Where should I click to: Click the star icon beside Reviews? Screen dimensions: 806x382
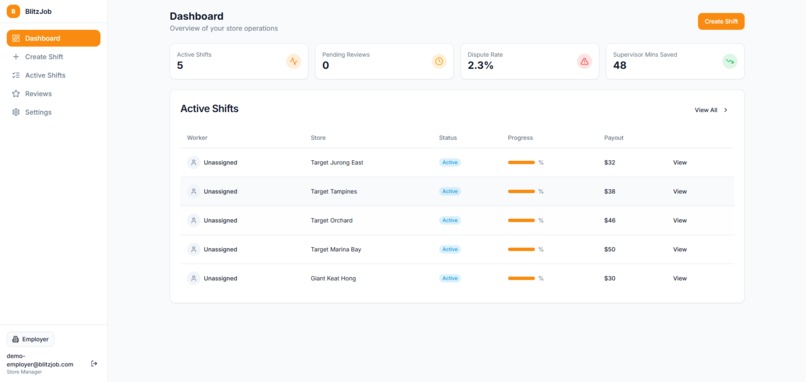coord(16,94)
